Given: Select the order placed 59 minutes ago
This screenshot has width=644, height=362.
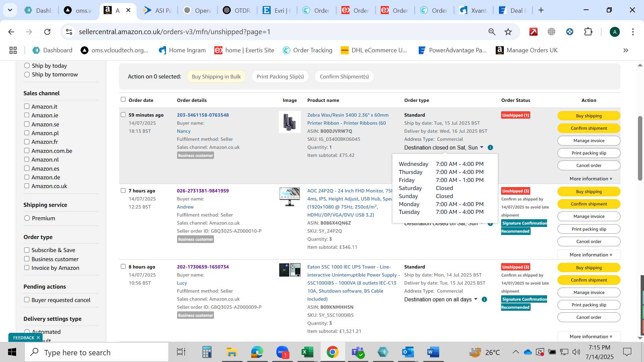Looking at the screenshot, I should point(123,115).
